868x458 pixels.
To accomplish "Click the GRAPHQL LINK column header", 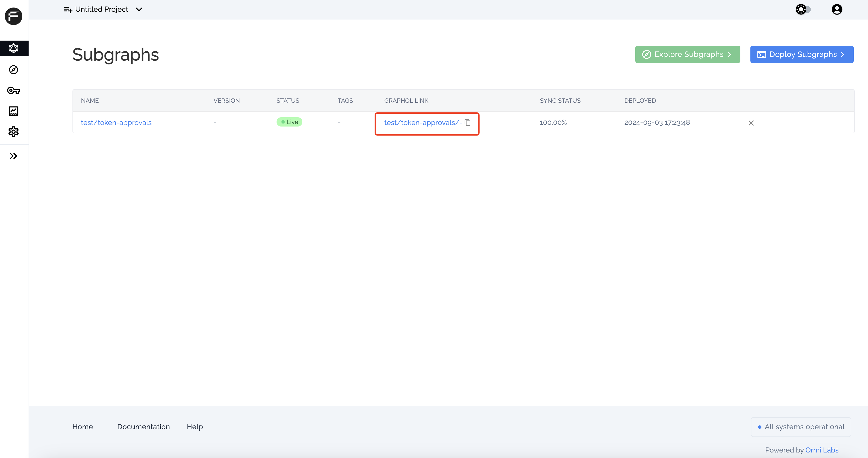I will point(406,101).
